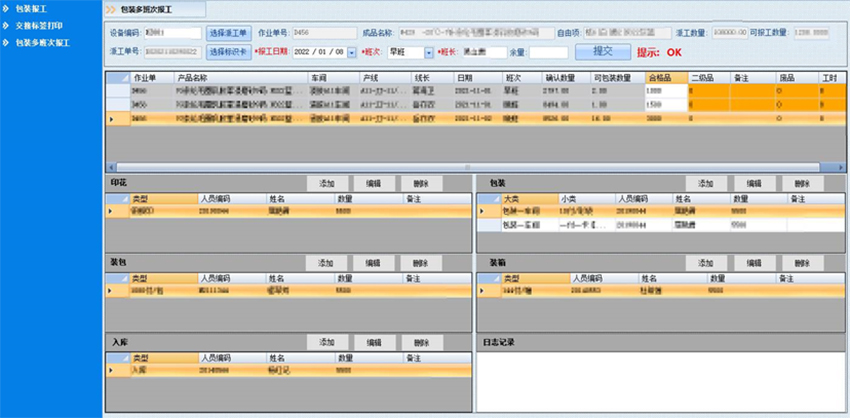Click the 可包装数量 column header

(617, 78)
